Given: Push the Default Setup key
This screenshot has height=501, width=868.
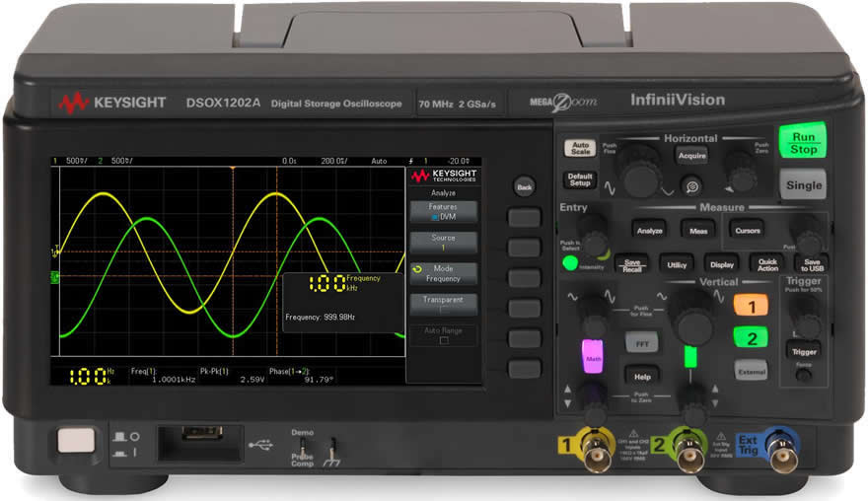Looking at the screenshot, I should (x=580, y=179).
